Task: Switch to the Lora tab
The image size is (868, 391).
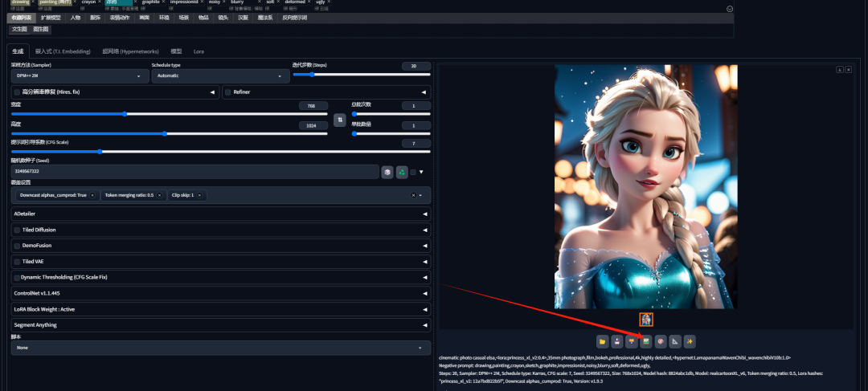Action: click(x=199, y=51)
